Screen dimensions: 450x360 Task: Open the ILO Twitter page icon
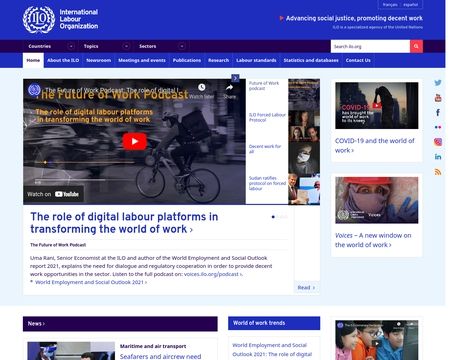438,83
